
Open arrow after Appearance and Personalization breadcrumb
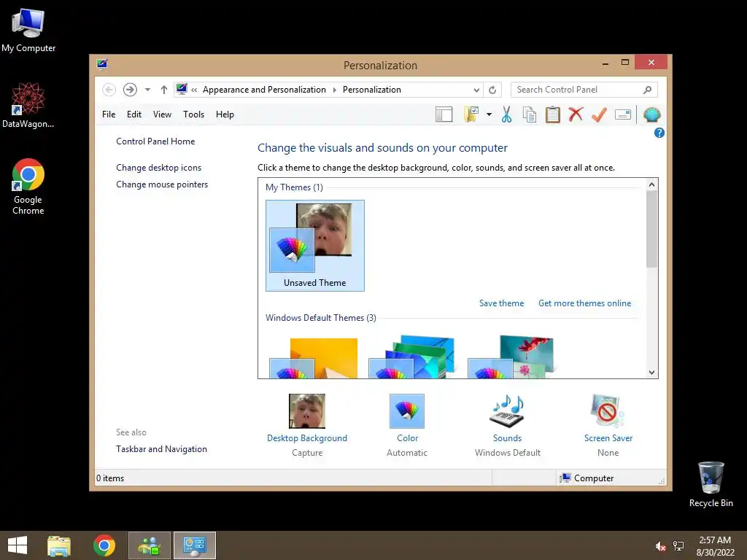point(334,90)
